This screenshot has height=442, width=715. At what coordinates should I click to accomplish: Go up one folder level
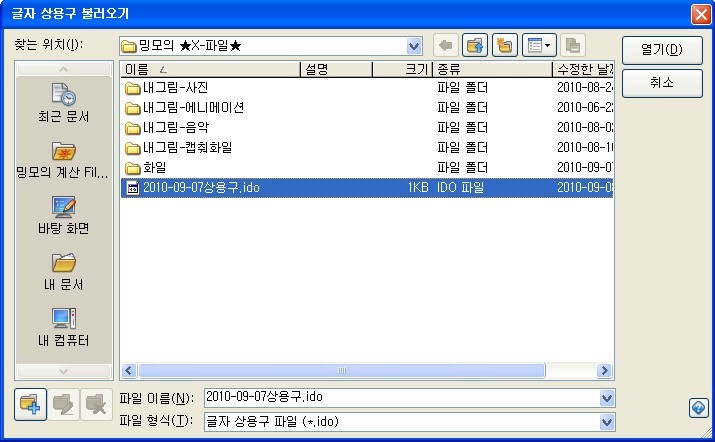(475, 45)
